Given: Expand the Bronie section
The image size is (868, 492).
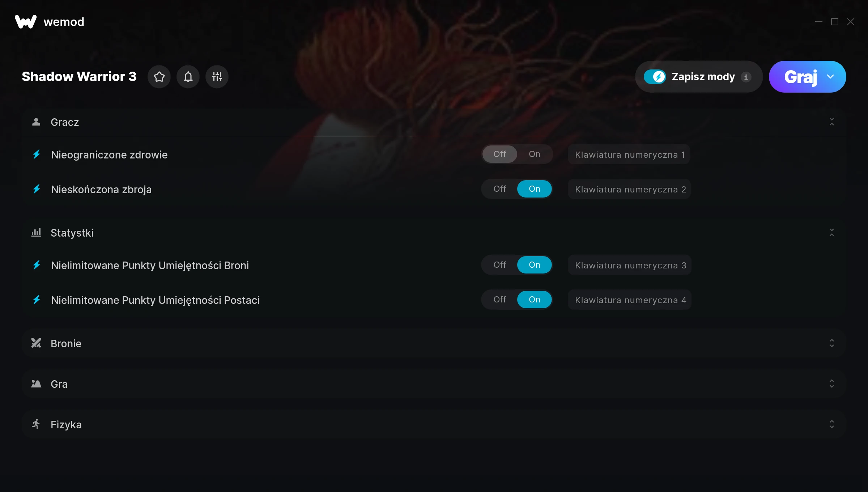Looking at the screenshot, I should click(831, 343).
